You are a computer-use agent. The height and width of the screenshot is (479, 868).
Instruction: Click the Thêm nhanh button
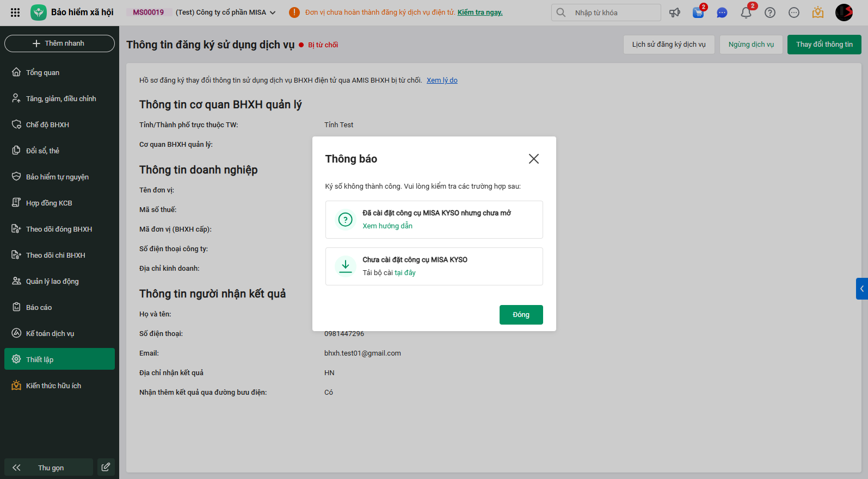point(59,43)
